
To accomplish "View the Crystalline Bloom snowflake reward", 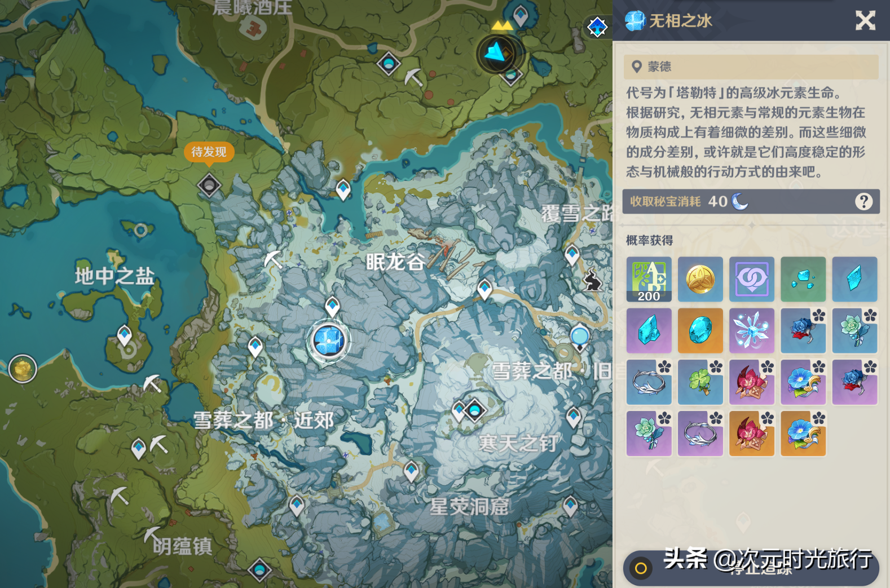I will coord(751,331).
